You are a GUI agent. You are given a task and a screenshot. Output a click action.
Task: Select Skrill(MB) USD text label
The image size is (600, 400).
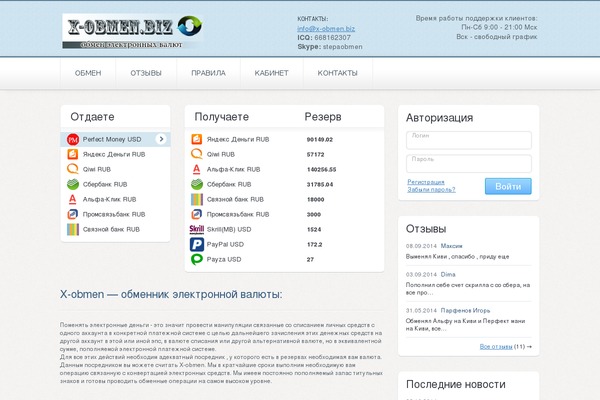229,229
